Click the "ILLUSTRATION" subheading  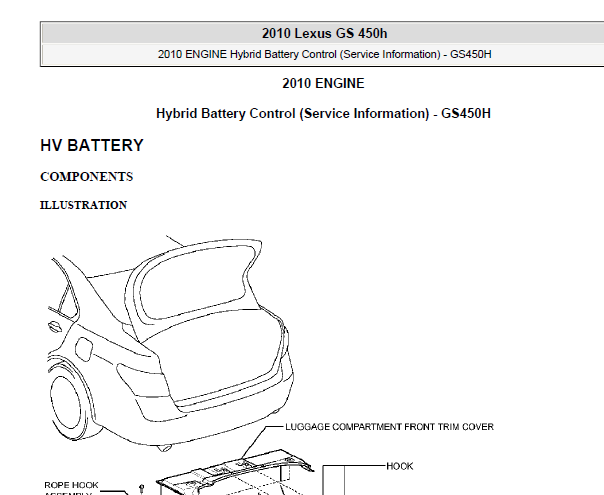[x=84, y=205]
